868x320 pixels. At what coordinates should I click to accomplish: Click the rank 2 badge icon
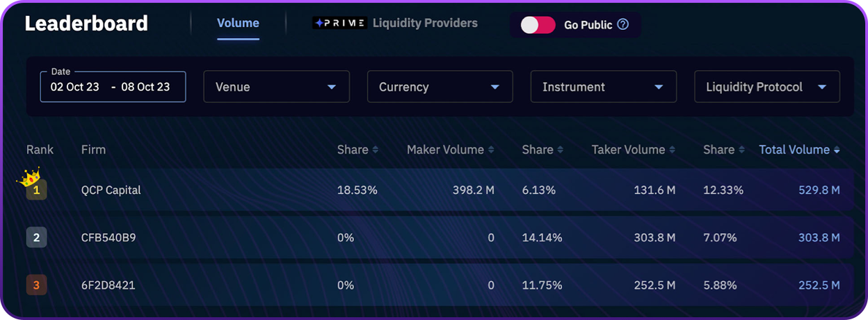(36, 238)
